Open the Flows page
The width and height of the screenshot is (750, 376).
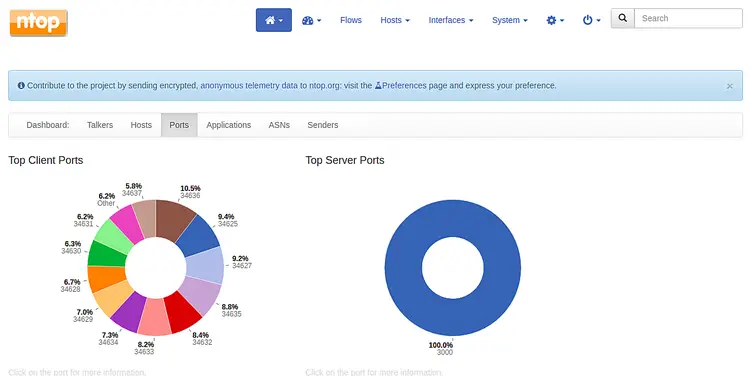pos(351,20)
